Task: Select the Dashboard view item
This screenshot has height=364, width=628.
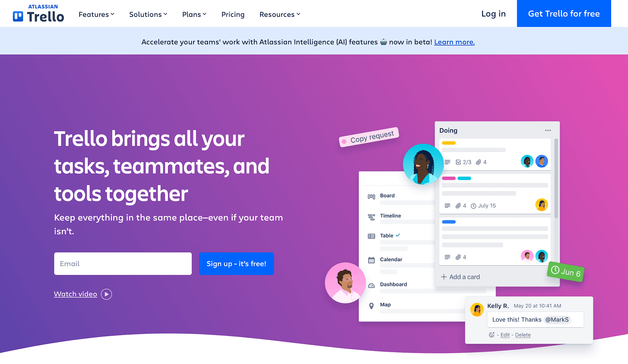Action: tap(393, 284)
